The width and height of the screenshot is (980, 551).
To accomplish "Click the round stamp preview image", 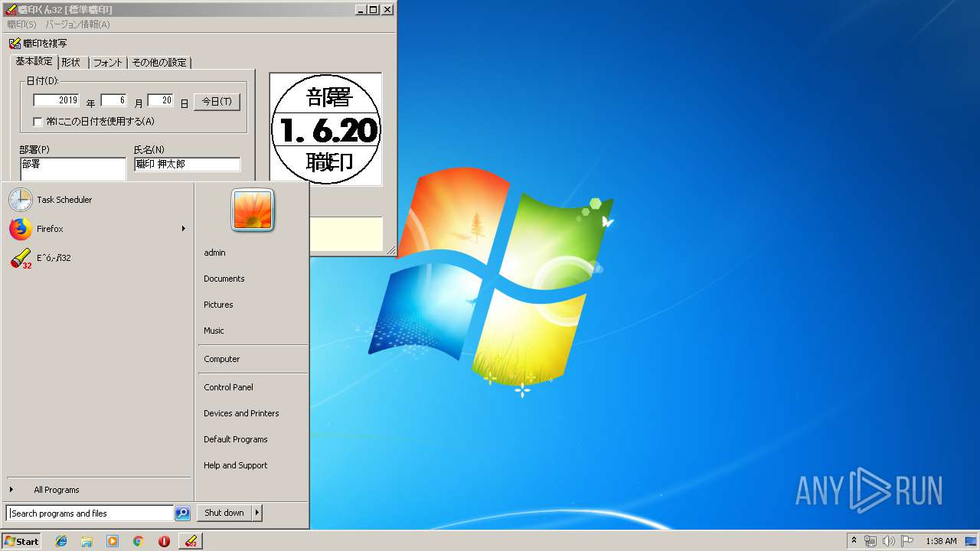I will coord(326,129).
